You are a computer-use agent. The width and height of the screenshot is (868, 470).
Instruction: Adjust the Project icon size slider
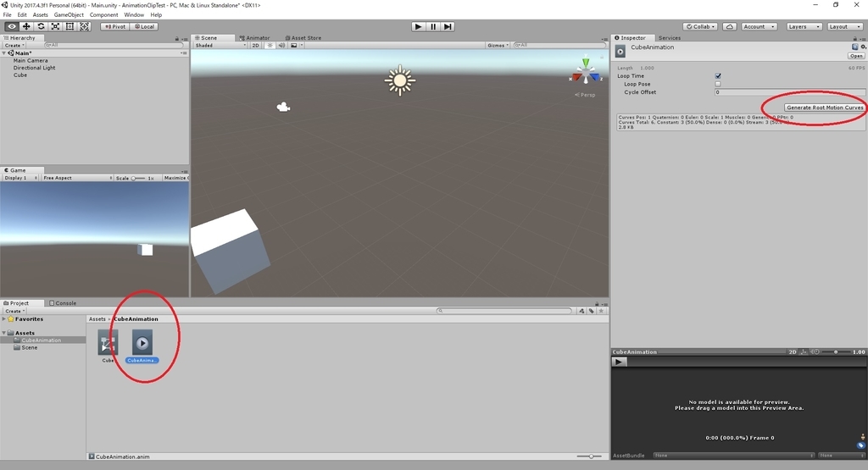(590, 456)
